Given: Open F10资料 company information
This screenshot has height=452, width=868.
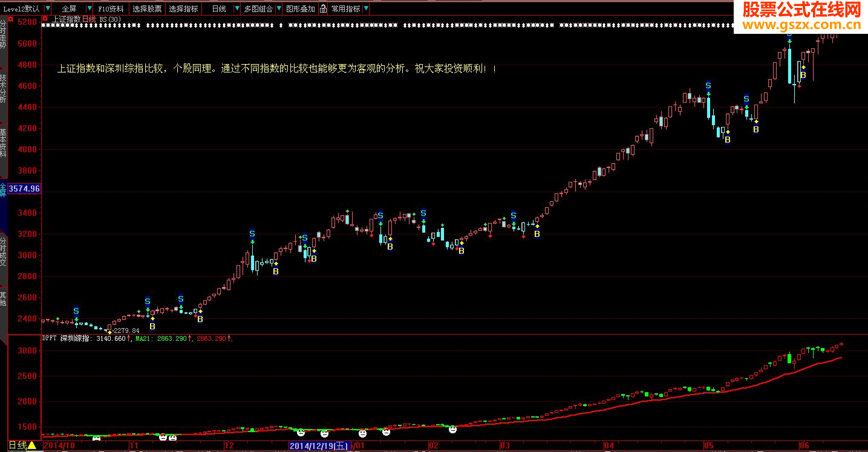Looking at the screenshot, I should point(111,9).
